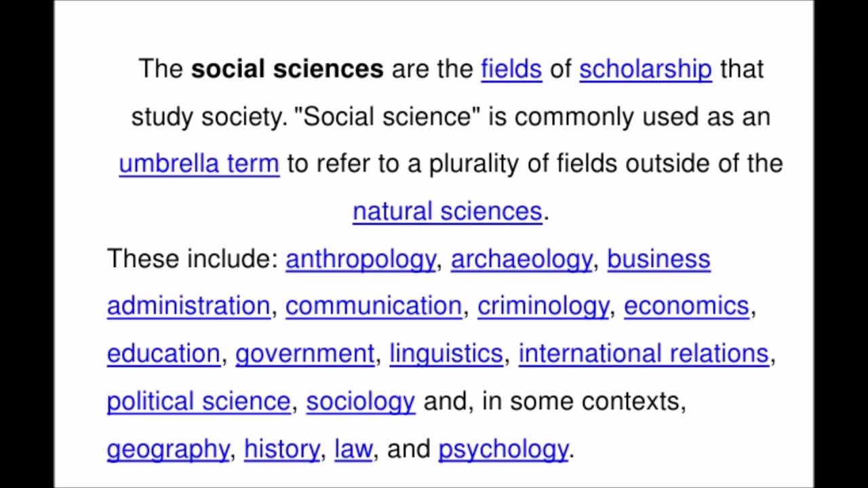Click the 'anthropology' link
868x488 pixels.
pyautogui.click(x=360, y=259)
